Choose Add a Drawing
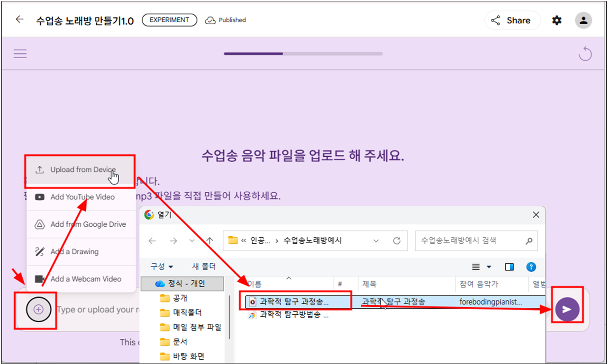Viewport: 609px width, 364px height. [x=82, y=251]
